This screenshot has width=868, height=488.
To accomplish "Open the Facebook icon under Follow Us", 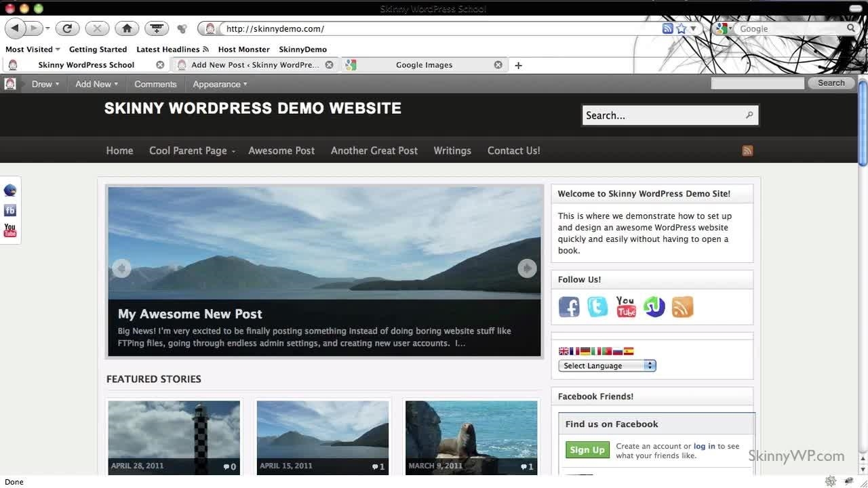I will 569,307.
